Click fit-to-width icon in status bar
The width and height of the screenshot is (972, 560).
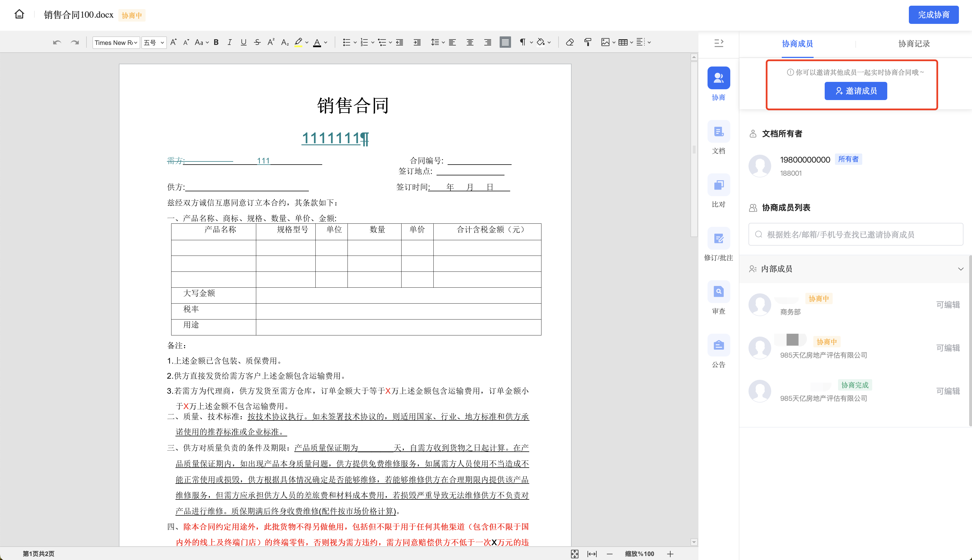pos(592,554)
